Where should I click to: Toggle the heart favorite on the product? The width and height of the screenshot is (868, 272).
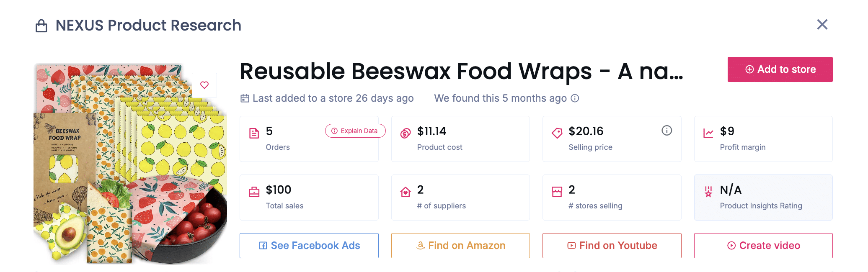click(204, 85)
